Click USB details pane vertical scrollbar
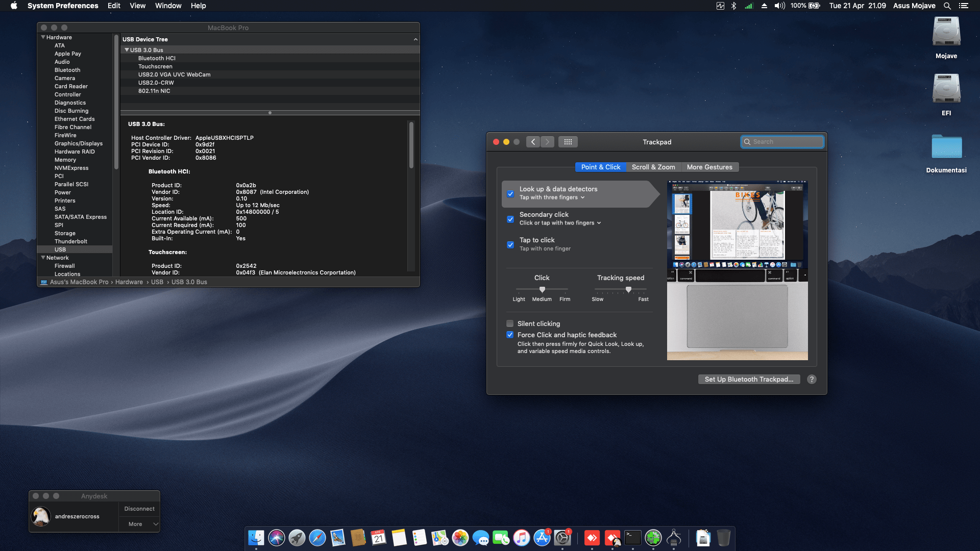 click(x=411, y=144)
